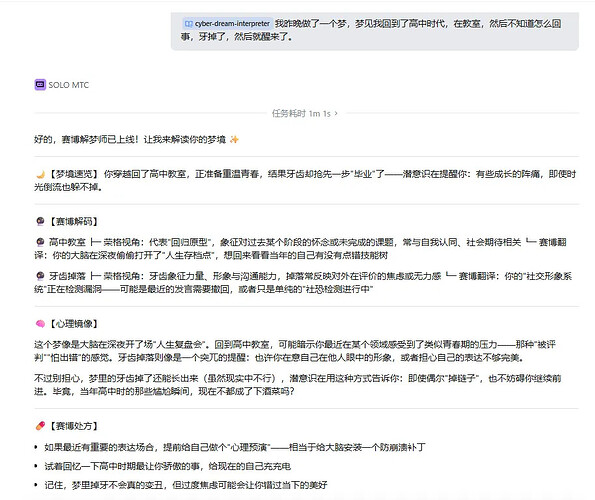
Task: Click the 【梦境速览】 heading text
Action: tap(73, 174)
